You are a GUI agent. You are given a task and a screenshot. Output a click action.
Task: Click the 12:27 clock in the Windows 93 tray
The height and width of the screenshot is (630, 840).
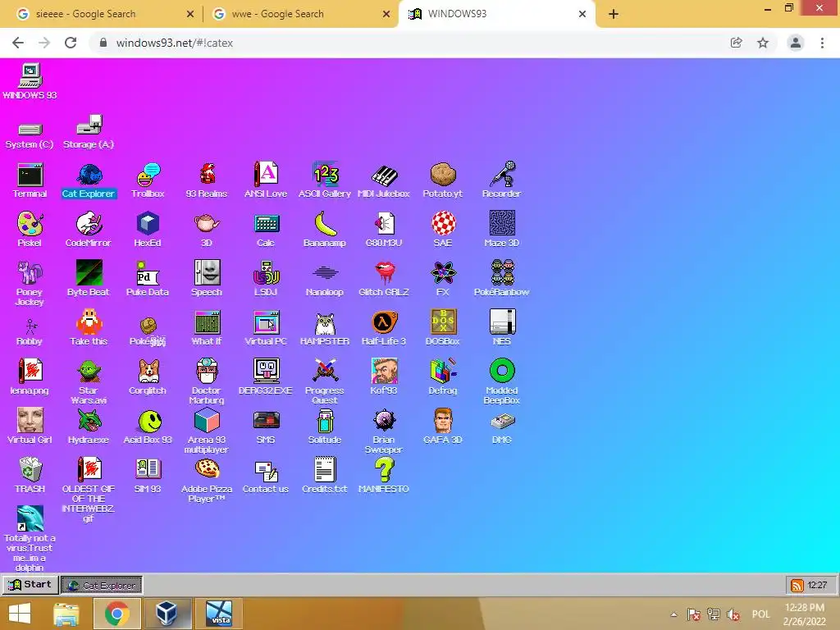point(817,585)
